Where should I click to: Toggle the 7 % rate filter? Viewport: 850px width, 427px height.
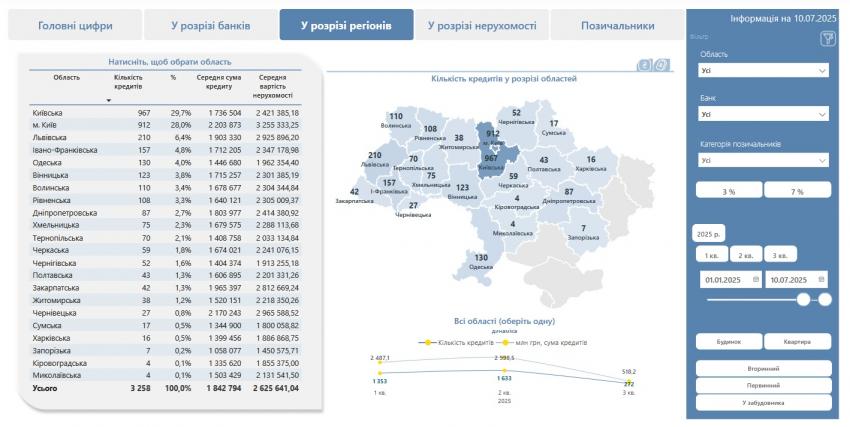(x=797, y=191)
